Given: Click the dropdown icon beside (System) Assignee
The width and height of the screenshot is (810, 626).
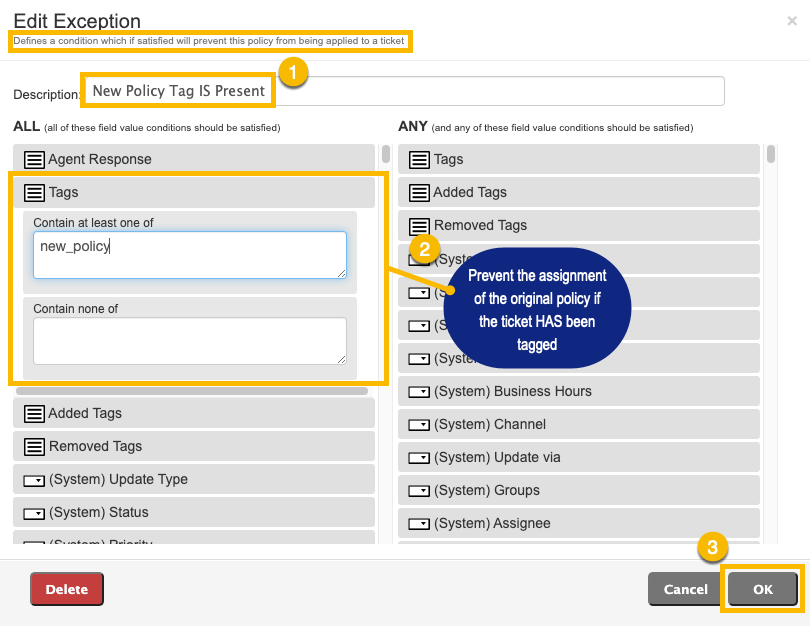Looking at the screenshot, I should point(419,524).
